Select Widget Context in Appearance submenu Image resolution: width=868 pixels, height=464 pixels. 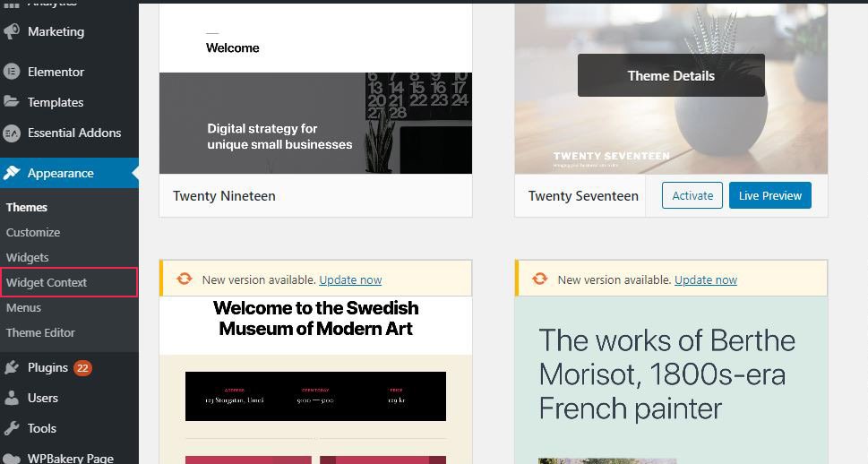pos(47,282)
